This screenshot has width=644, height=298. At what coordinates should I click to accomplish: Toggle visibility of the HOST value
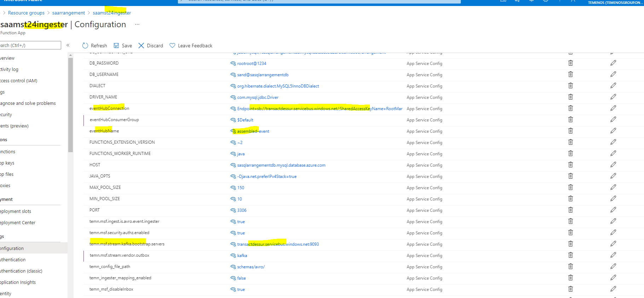click(x=233, y=165)
